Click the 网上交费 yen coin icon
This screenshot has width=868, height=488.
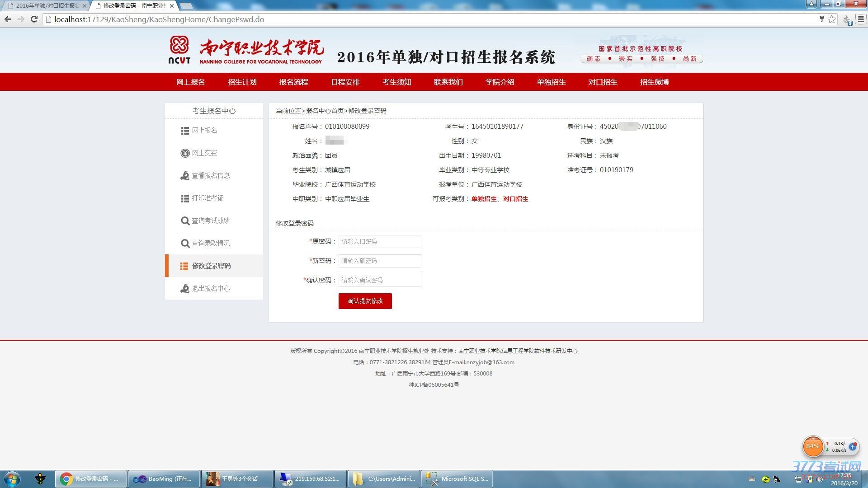coord(185,153)
